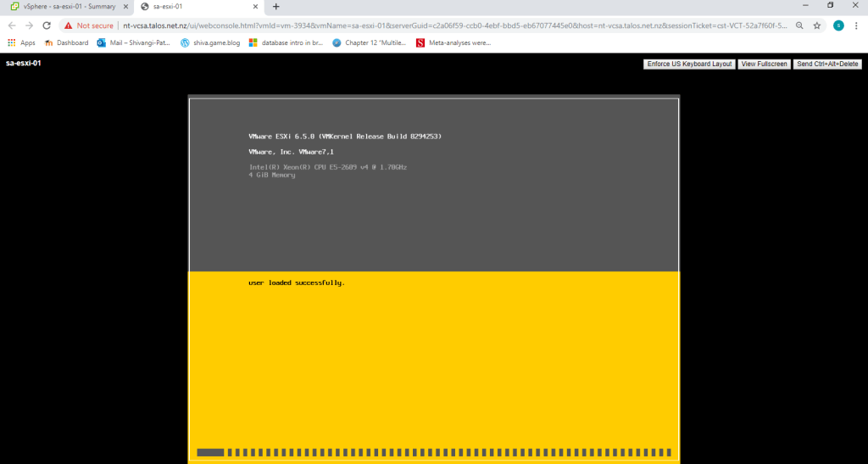Open the Apps shortcut in bookmarks bar

(x=21, y=42)
